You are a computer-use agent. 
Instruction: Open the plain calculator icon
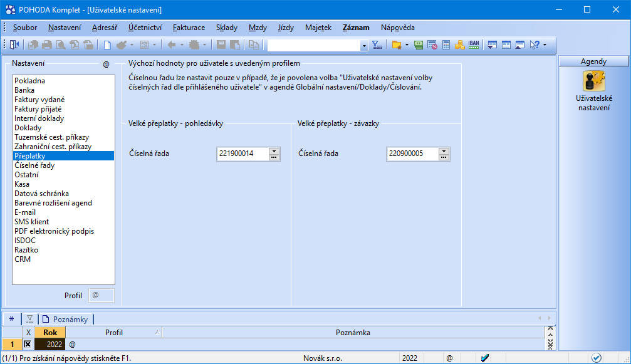point(446,44)
